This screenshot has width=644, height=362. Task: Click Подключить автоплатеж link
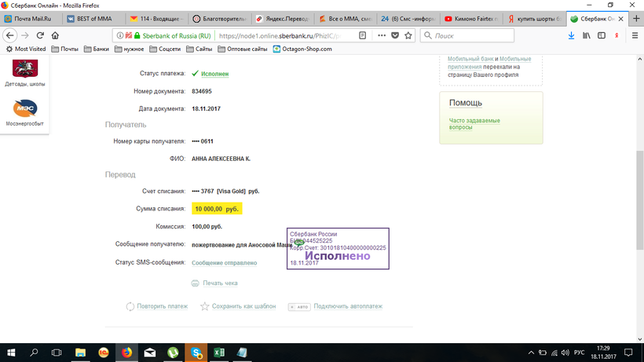[x=348, y=306]
